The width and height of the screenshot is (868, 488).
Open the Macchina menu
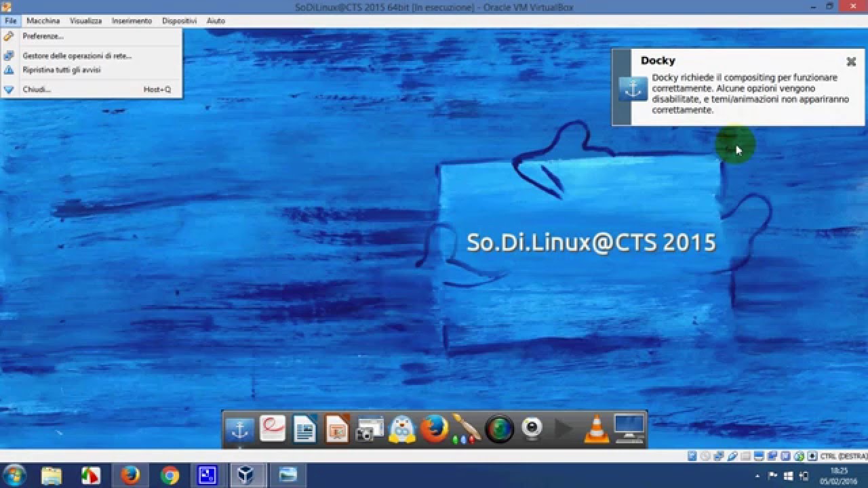tap(43, 21)
